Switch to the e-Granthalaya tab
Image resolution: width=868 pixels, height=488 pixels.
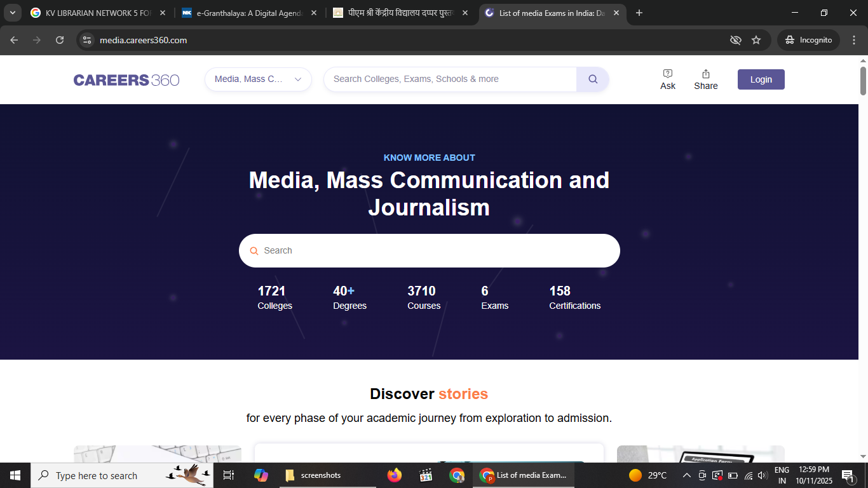(x=248, y=13)
